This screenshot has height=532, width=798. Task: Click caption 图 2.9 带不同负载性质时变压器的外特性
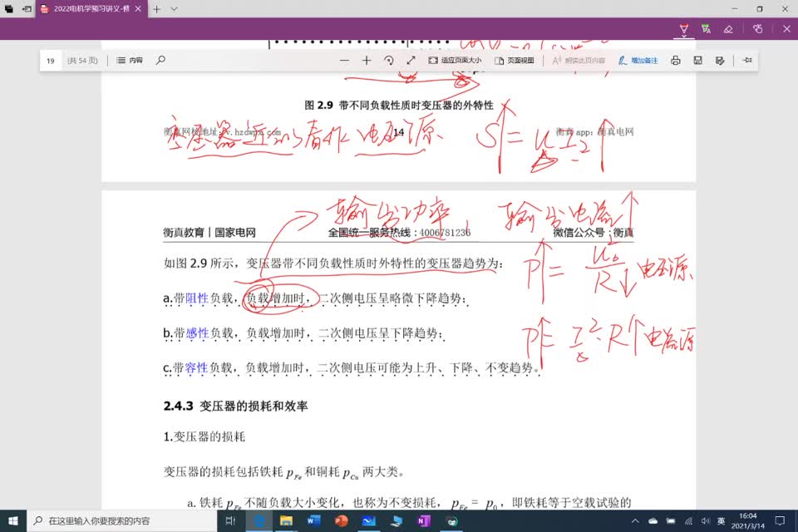(x=399, y=106)
